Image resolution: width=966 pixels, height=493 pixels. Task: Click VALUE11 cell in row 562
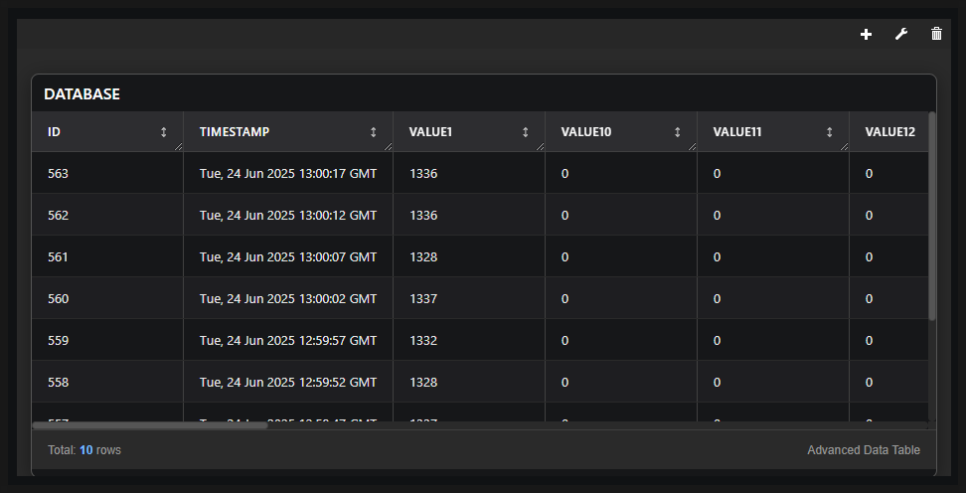click(774, 215)
